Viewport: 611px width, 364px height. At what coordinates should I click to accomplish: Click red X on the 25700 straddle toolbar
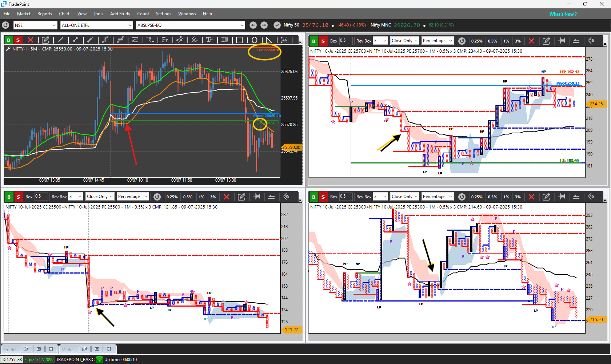(x=531, y=41)
